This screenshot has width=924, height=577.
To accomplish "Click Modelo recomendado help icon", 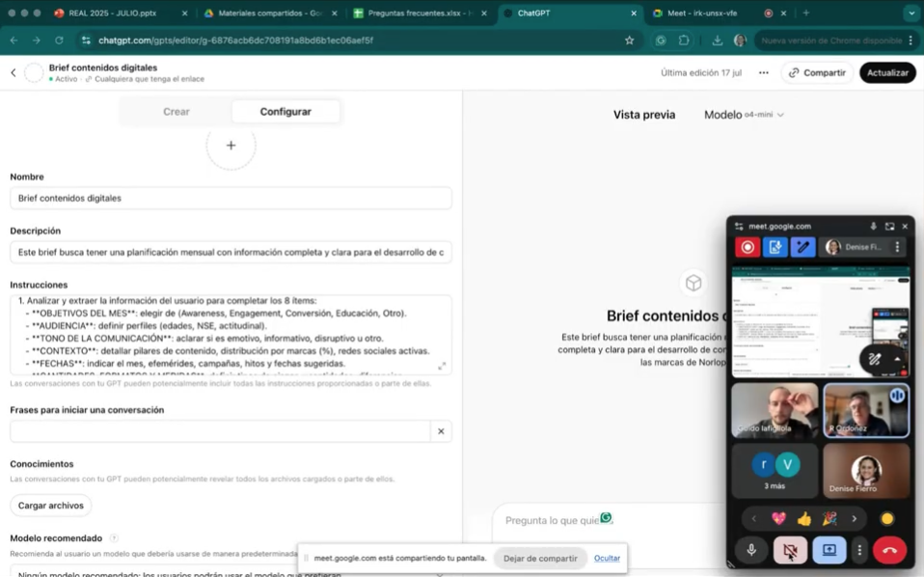I will (114, 538).
